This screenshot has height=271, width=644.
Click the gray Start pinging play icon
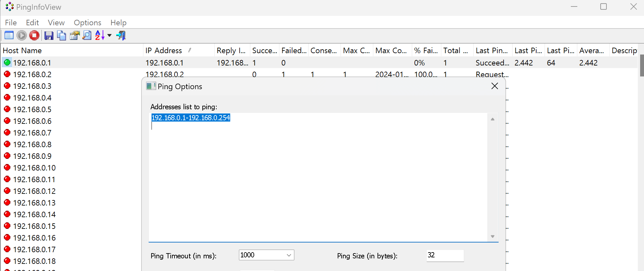tap(22, 35)
